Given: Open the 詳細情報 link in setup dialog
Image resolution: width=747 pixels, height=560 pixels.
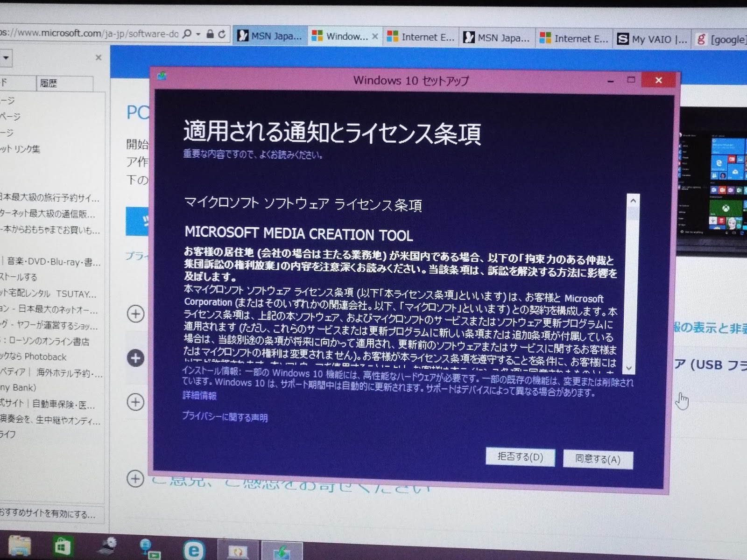Looking at the screenshot, I should tap(199, 396).
